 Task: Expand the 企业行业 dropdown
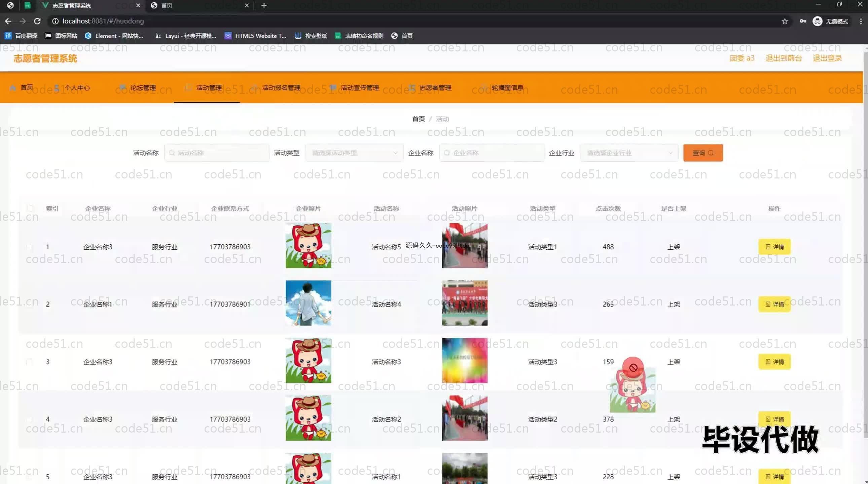point(629,153)
